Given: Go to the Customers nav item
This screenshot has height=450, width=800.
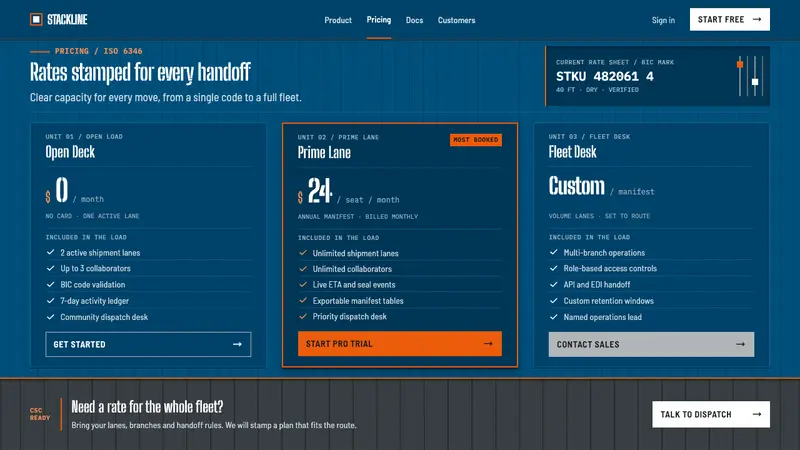Looking at the screenshot, I should click(x=456, y=20).
